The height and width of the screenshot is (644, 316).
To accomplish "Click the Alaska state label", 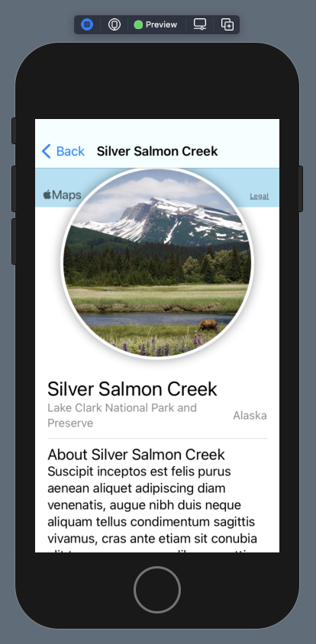I will click(250, 416).
